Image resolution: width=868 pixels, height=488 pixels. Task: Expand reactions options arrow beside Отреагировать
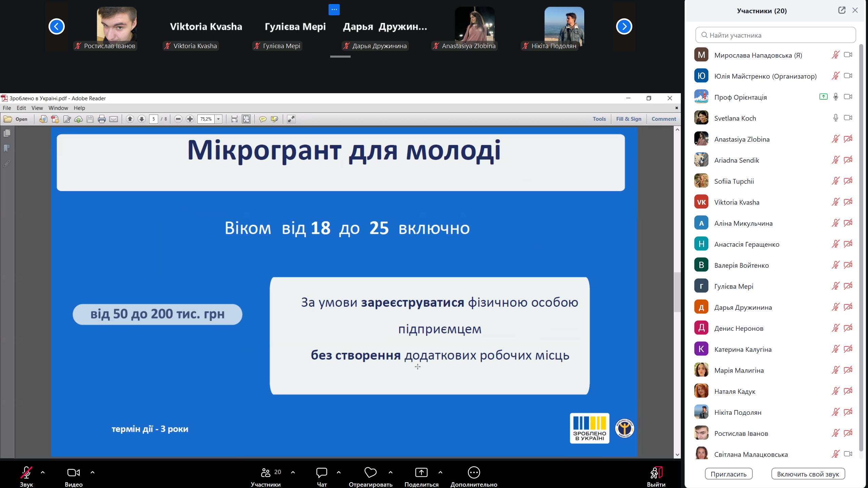coord(391,472)
